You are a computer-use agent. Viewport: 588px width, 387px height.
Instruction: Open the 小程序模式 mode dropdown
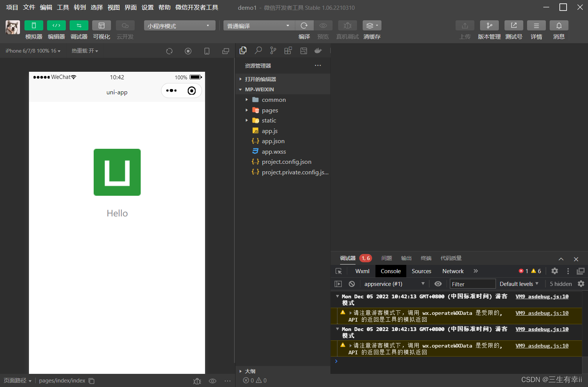pyautogui.click(x=179, y=25)
